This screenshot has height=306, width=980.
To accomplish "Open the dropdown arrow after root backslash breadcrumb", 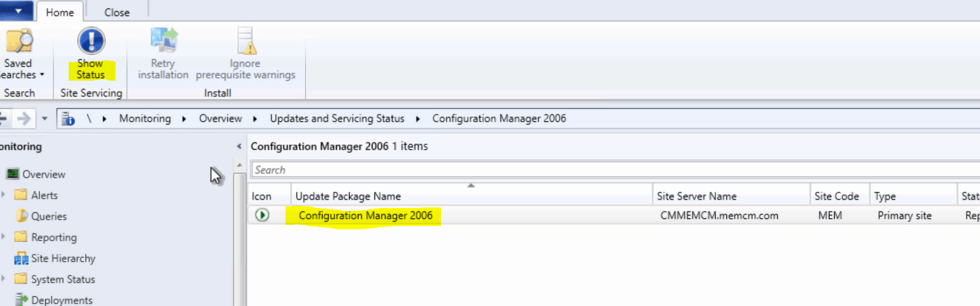I will coord(104,119).
